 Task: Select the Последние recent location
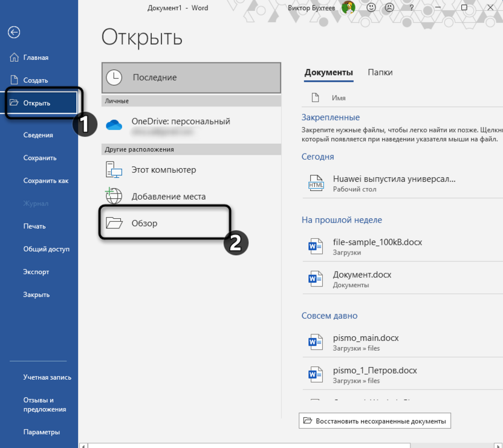click(191, 77)
